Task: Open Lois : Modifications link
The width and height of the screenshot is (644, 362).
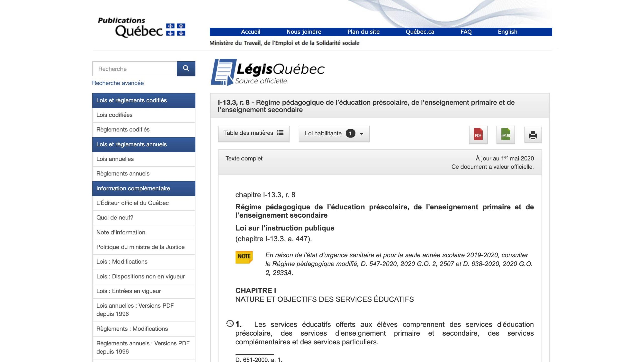Action: (x=144, y=262)
